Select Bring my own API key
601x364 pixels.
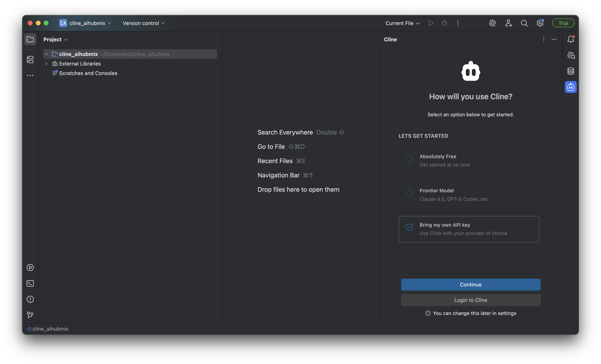[409, 227]
